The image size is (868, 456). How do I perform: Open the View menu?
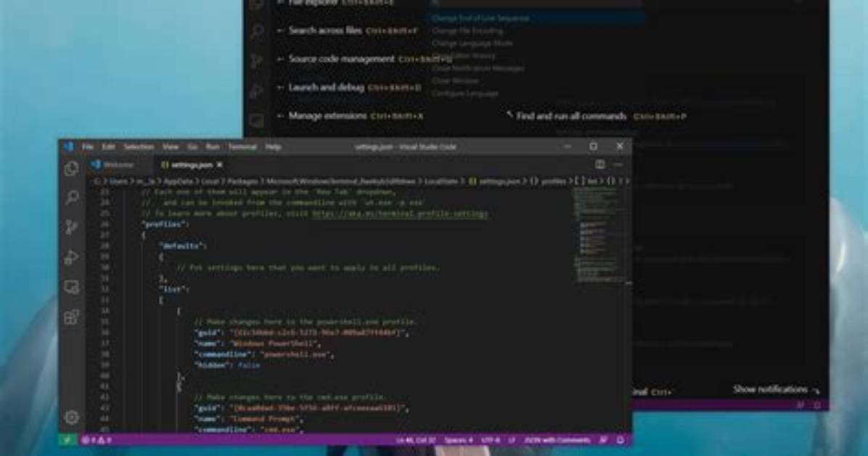pyautogui.click(x=171, y=147)
